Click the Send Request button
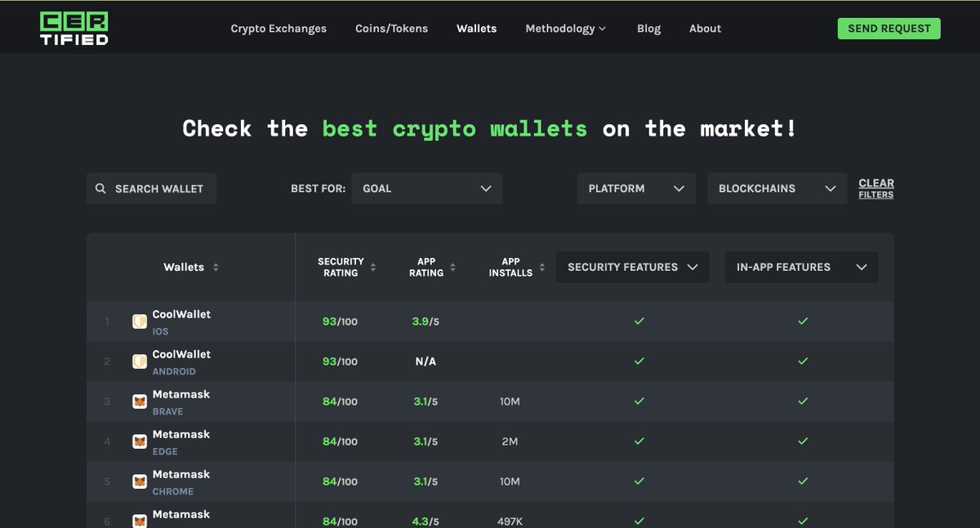 889,29
